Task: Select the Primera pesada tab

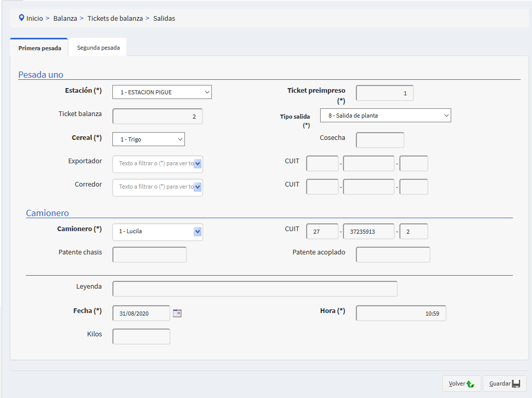Action: click(40, 48)
